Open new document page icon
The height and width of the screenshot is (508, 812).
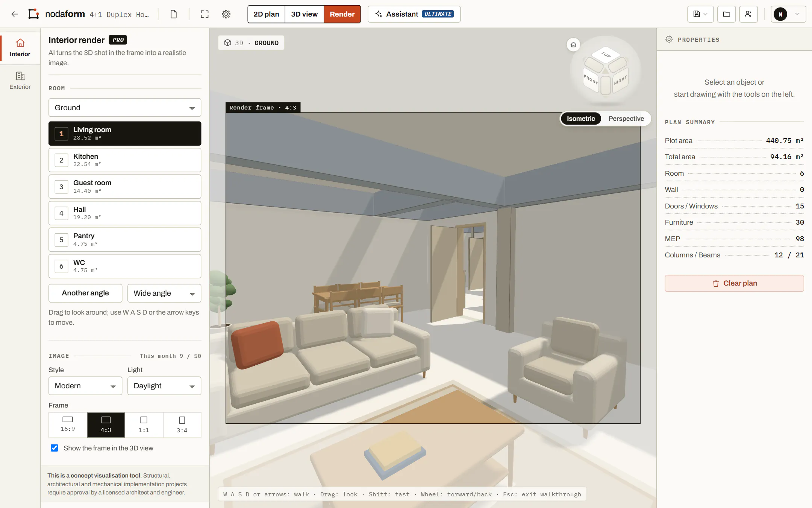pyautogui.click(x=173, y=14)
